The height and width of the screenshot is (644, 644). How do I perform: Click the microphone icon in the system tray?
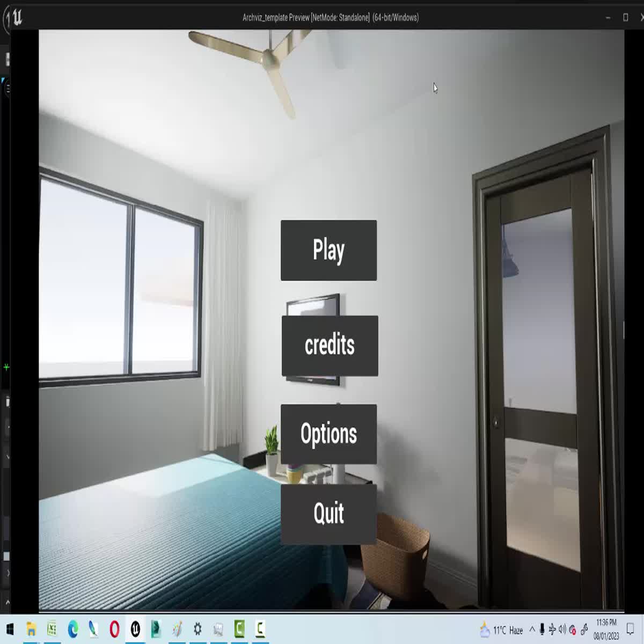point(542,630)
